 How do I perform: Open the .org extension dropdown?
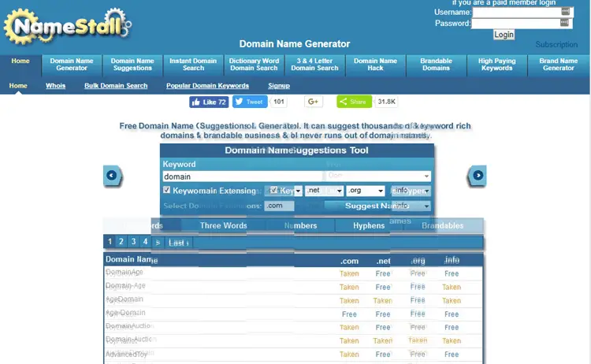point(366,191)
